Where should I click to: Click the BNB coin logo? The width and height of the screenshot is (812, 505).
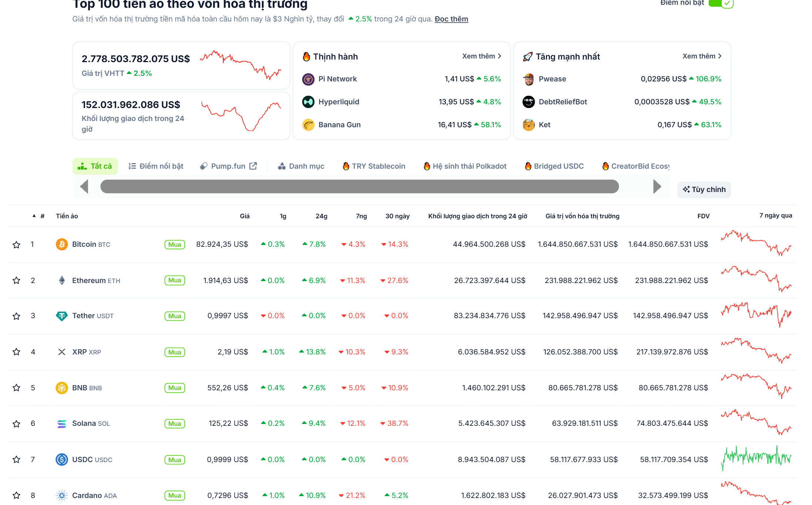[61, 388]
